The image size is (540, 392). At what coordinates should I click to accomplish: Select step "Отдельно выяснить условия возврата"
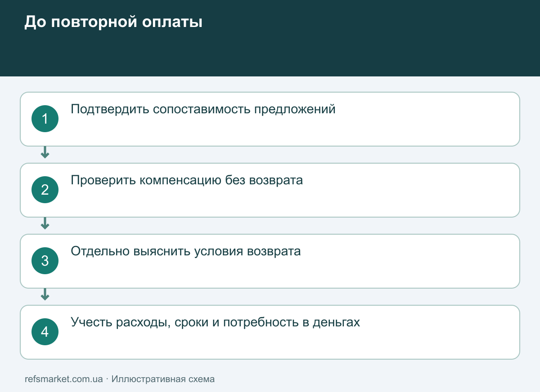pyautogui.click(x=270, y=261)
